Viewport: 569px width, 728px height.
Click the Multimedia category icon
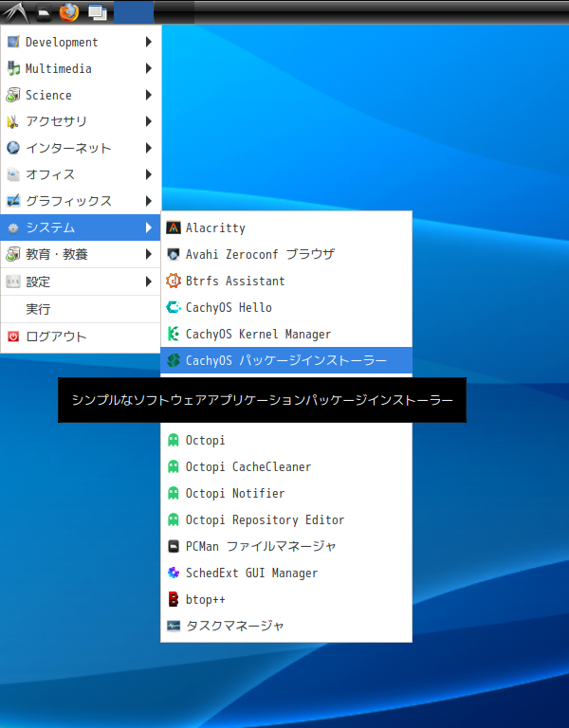point(13,68)
